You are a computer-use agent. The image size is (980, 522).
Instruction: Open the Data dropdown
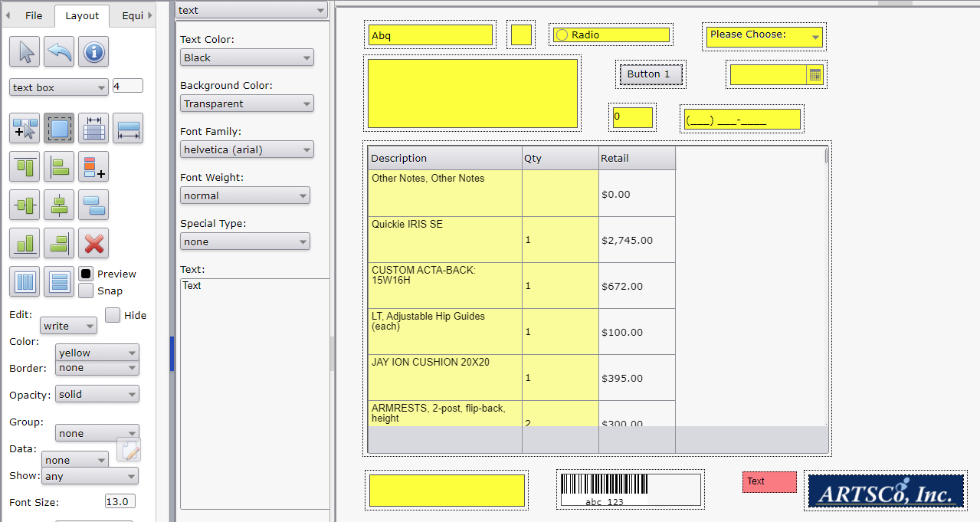click(x=74, y=460)
